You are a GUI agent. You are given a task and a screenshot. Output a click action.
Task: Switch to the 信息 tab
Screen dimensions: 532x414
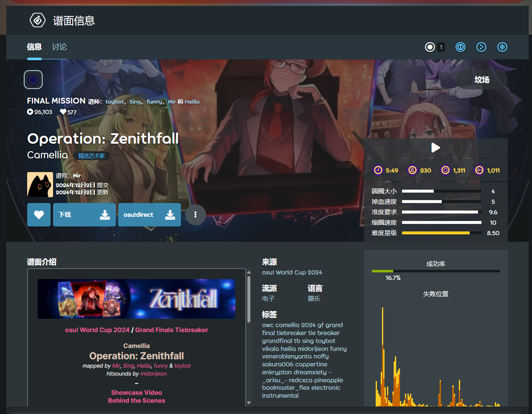[x=34, y=47]
